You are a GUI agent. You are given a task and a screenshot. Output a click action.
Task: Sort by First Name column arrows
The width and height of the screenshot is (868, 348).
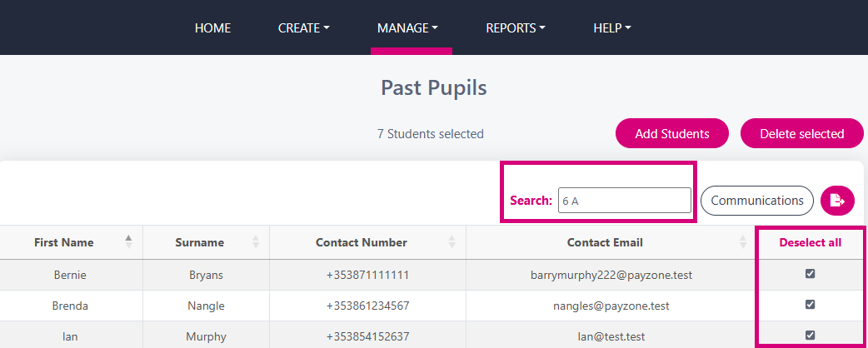[128, 241]
